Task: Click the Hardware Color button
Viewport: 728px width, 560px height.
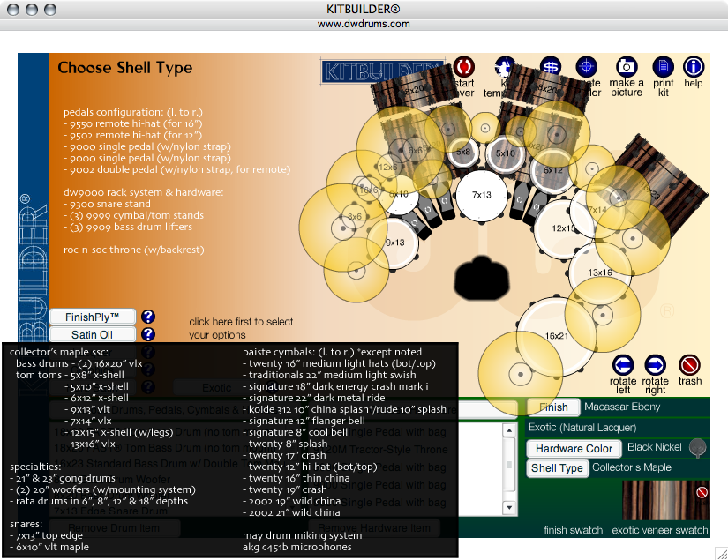Action: click(x=574, y=449)
